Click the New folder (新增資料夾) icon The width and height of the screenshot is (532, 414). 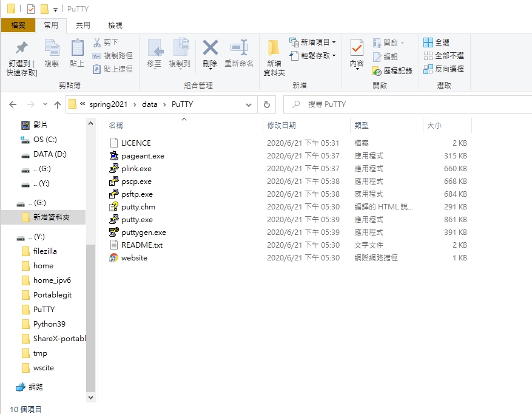pos(274,47)
